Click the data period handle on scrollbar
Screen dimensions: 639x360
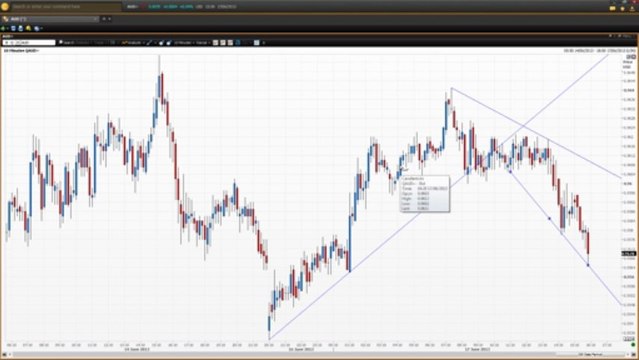click(592, 355)
